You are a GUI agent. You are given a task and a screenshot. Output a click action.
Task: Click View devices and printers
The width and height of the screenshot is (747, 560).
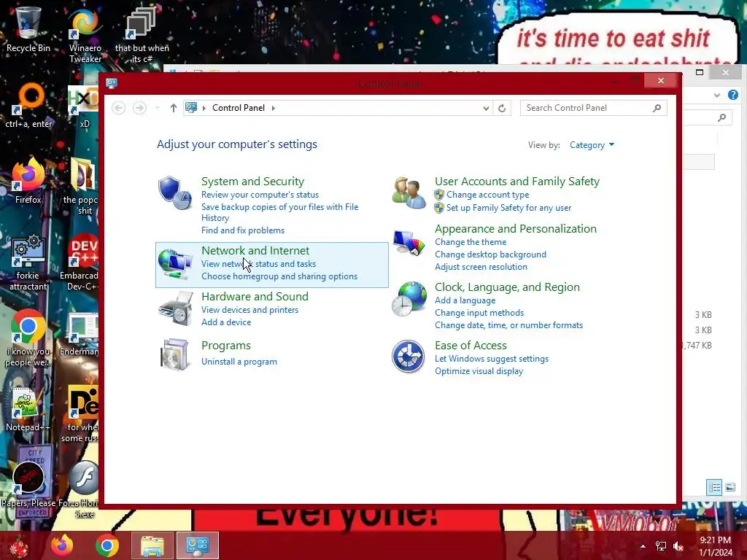[249, 310]
